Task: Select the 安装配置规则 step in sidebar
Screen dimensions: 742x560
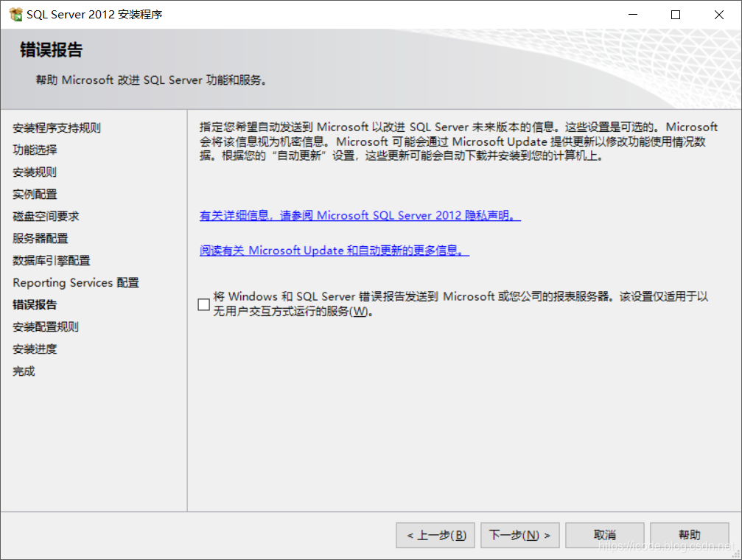Action: (46, 327)
